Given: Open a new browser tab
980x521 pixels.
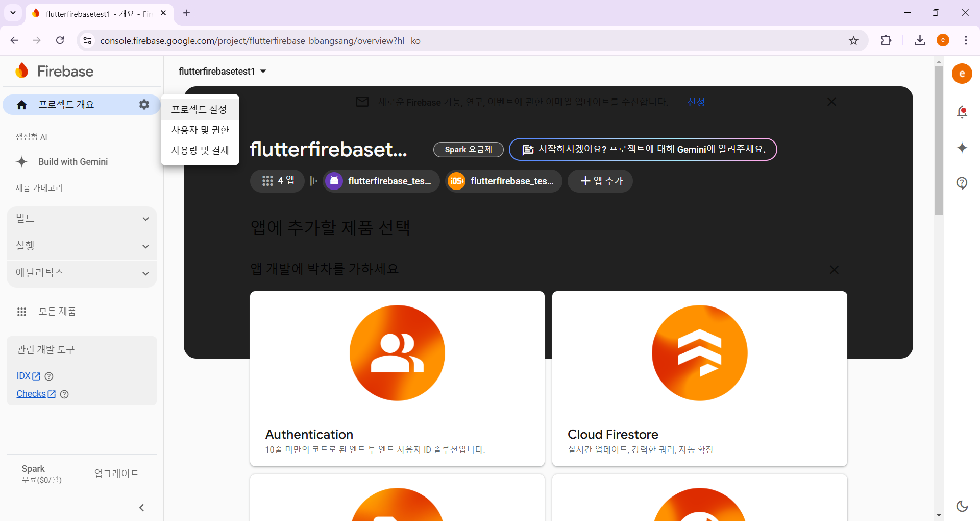Looking at the screenshot, I should pos(186,13).
